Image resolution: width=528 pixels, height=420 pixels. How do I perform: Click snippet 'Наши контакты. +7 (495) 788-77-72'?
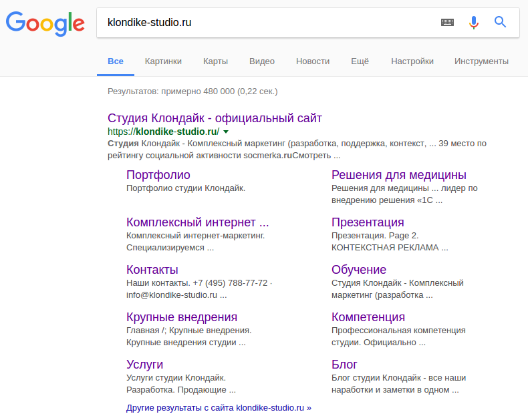tap(197, 283)
